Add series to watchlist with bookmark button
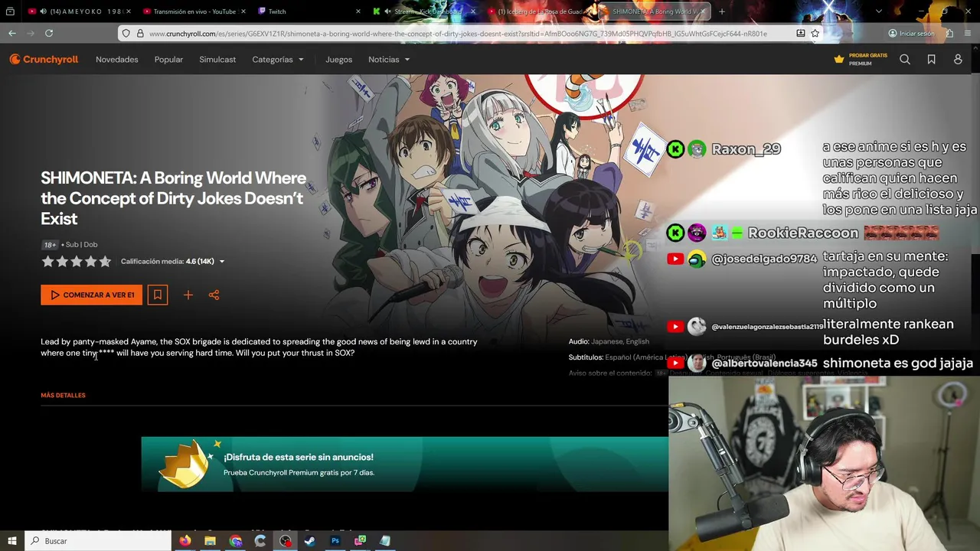Viewport: 980px width, 551px height. tap(158, 295)
